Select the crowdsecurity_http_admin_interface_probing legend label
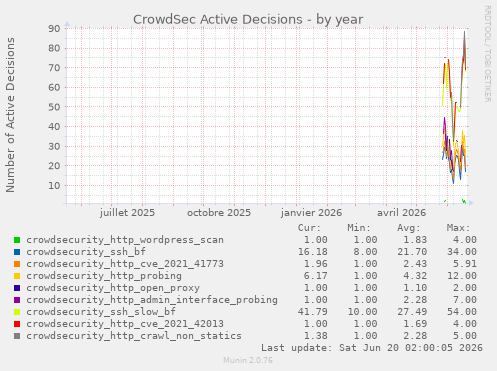Viewport: 497px width, 371px height. (x=152, y=300)
